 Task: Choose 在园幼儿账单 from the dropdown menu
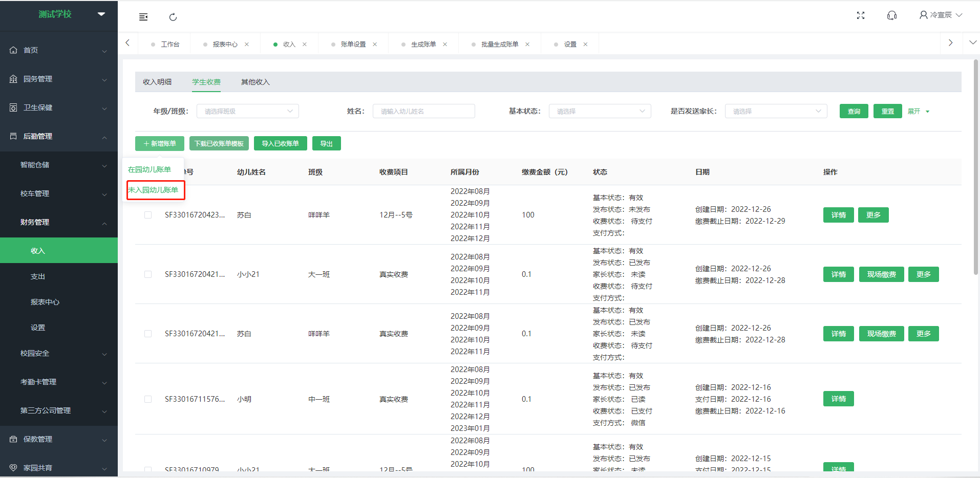click(x=150, y=169)
